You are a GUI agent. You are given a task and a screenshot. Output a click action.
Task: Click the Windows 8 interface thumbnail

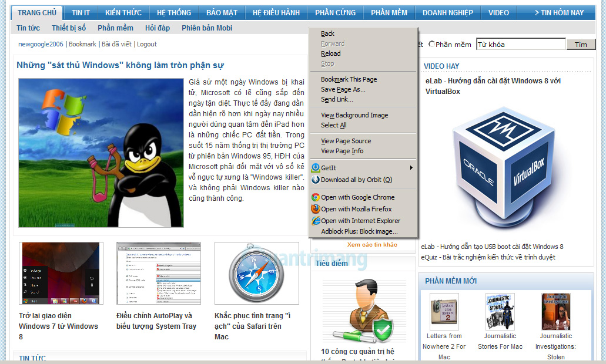61,273
